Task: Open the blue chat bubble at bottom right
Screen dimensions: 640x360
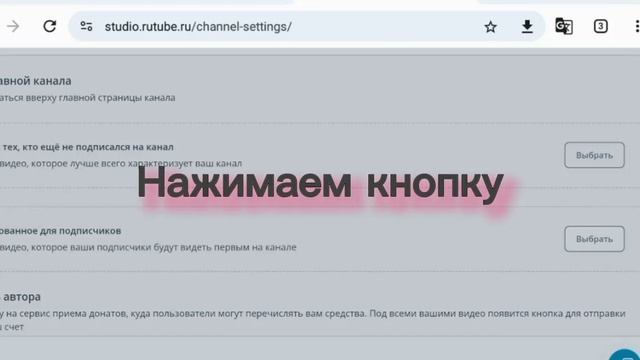Action: [625, 354]
